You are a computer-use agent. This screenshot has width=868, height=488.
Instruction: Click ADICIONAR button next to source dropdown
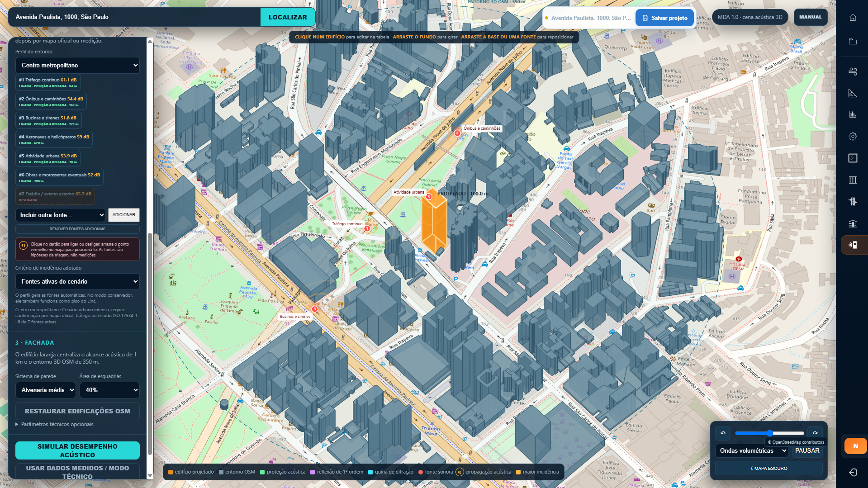124,215
